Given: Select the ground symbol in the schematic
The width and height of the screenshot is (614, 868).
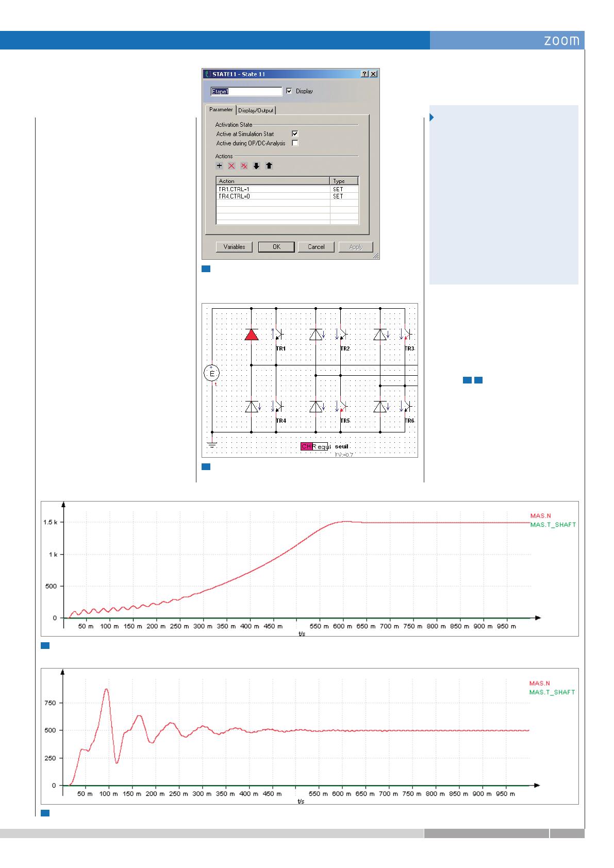Looking at the screenshot, I should (212, 445).
